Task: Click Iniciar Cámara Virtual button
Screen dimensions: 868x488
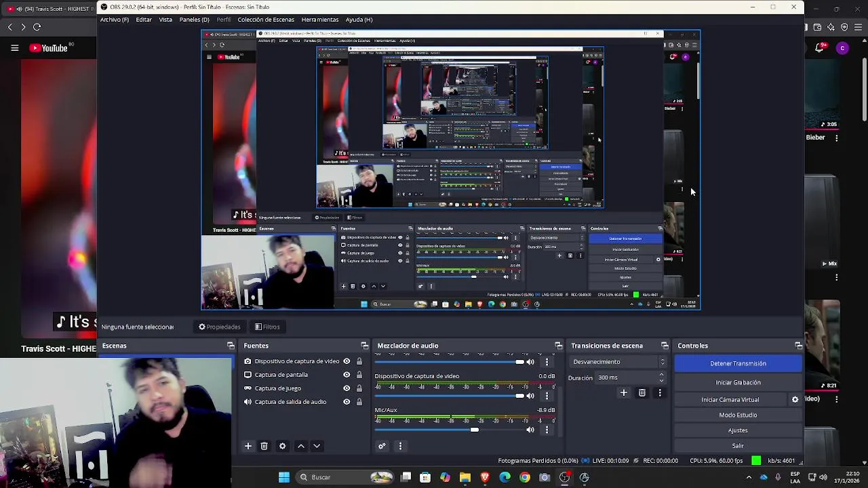Action: coord(730,400)
